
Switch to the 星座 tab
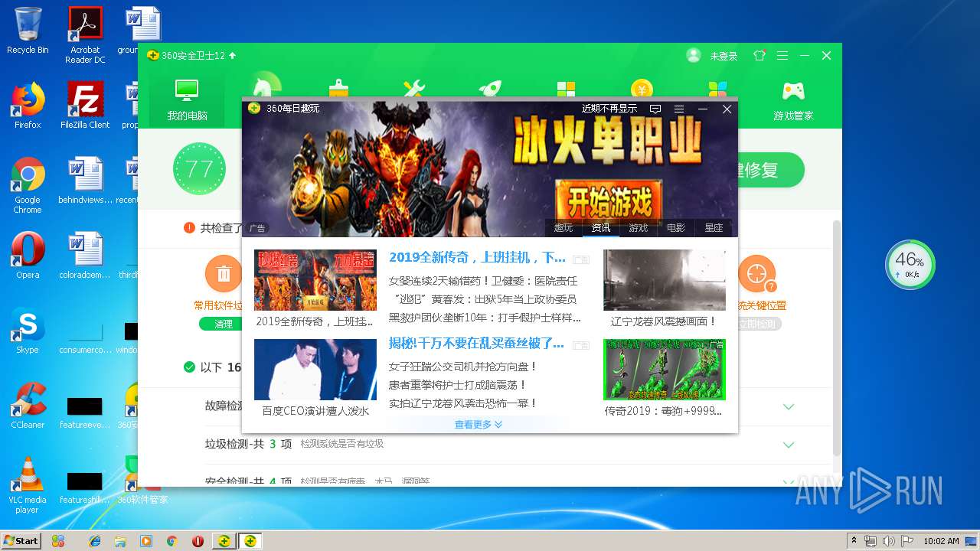(x=714, y=227)
